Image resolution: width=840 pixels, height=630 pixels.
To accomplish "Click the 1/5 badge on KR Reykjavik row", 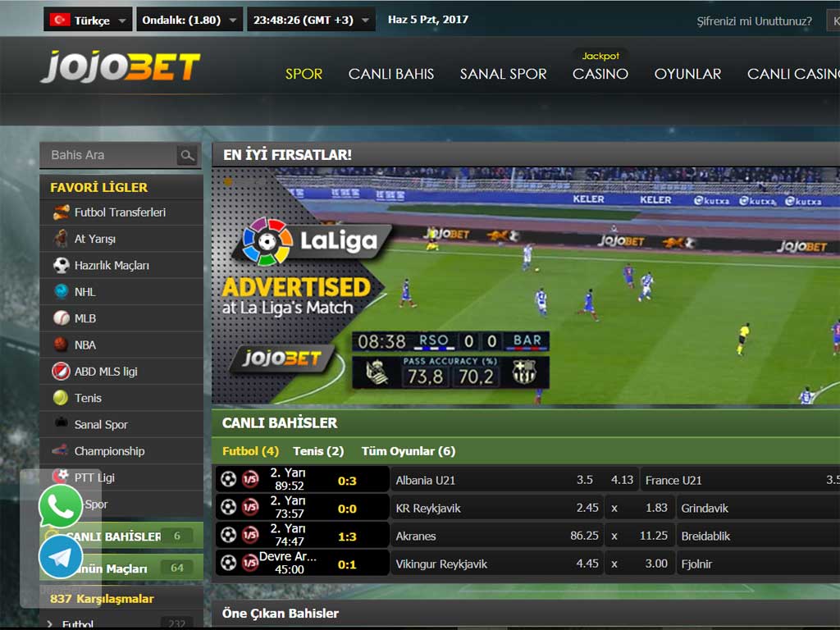I will [250, 508].
